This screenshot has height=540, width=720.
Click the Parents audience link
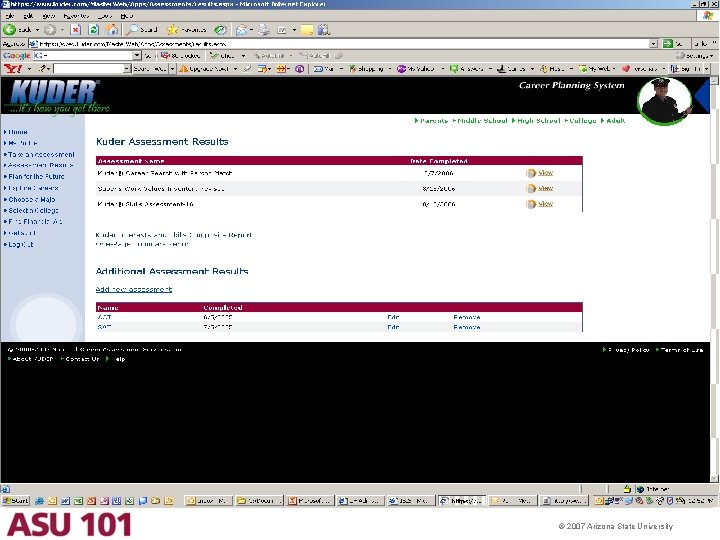(x=434, y=121)
